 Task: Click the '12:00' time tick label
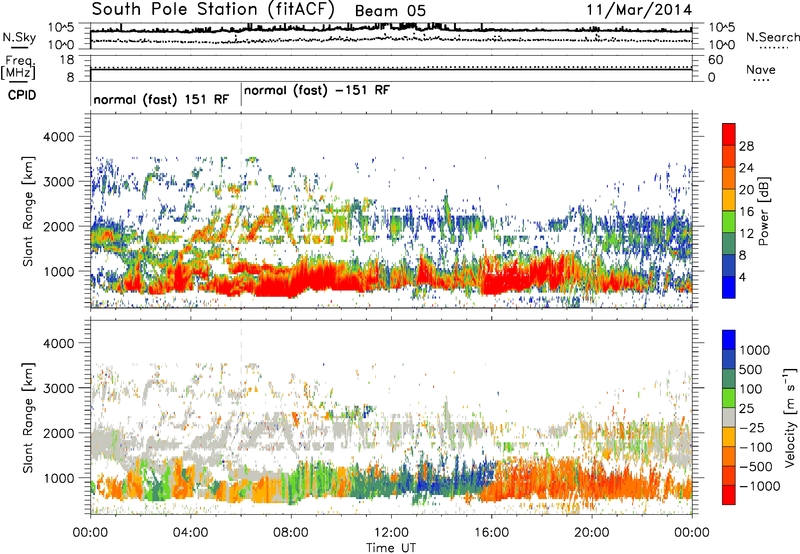coord(391,533)
